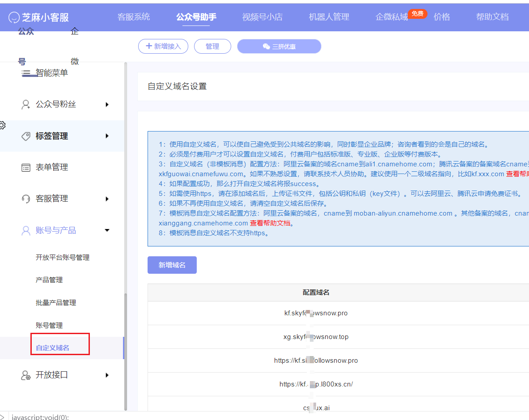Open 查看帮助文档 link in item 7
This screenshot has width=529, height=420.
tap(270, 223)
